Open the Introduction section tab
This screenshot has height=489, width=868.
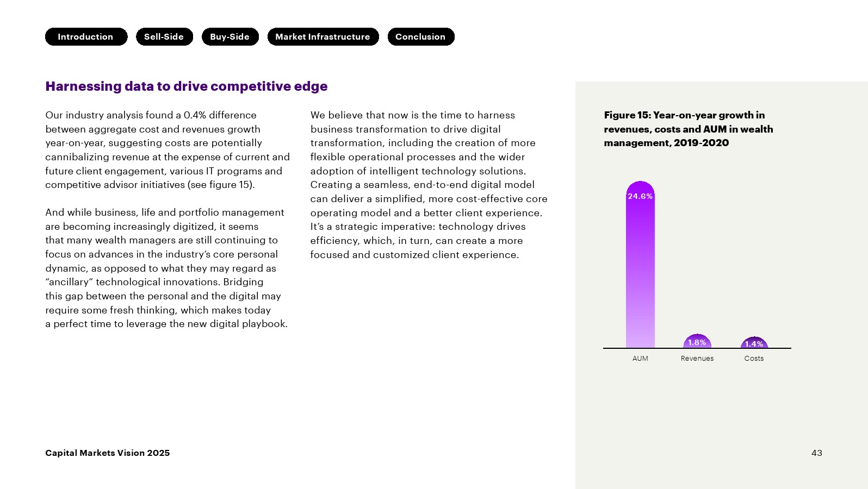(x=86, y=37)
